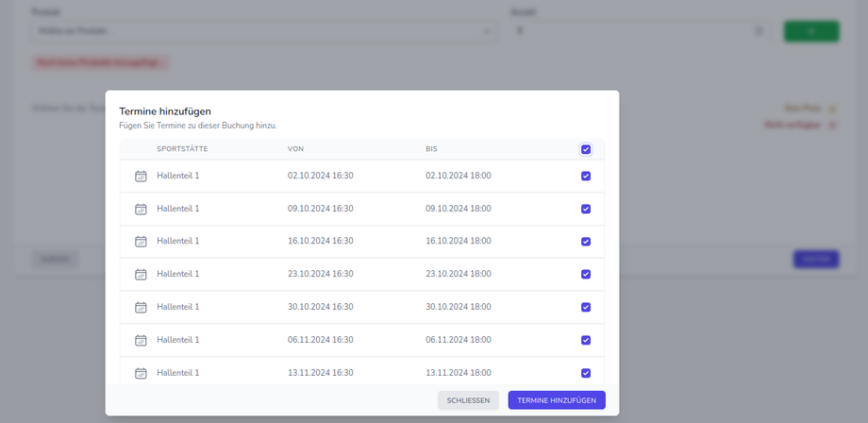The image size is (868, 423).
Task: Click calendar icon for 09.10.2024 row
Action: click(x=141, y=210)
